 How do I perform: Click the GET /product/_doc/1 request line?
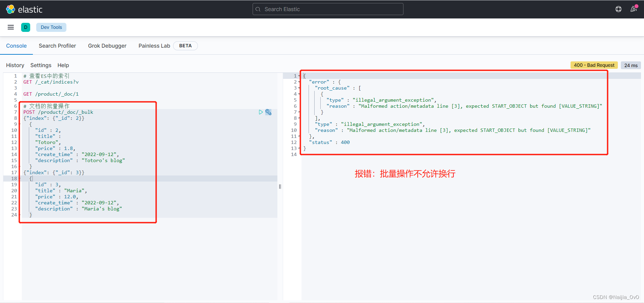click(x=51, y=94)
